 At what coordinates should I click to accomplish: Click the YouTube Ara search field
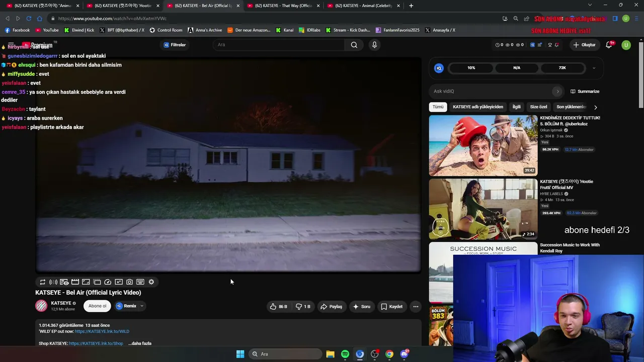pyautogui.click(x=279, y=45)
